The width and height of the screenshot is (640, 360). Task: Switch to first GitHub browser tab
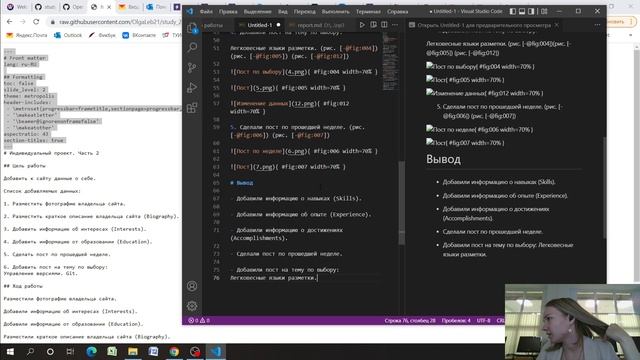[44, 7]
